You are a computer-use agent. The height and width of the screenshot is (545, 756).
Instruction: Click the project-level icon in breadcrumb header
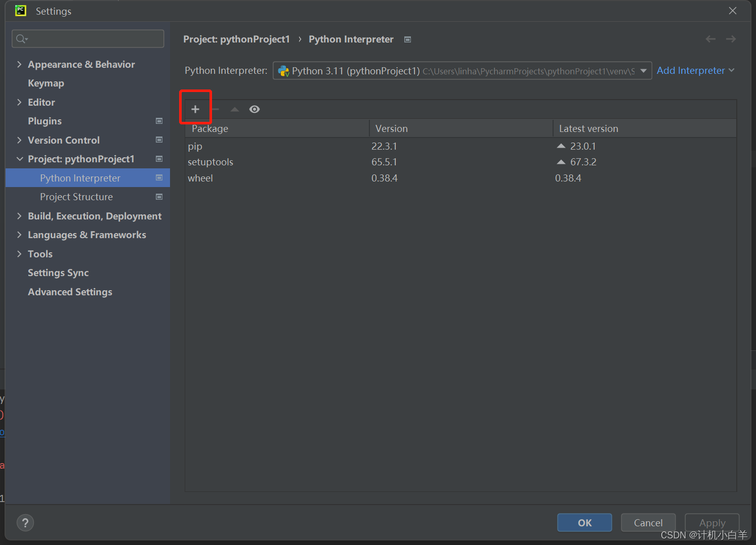pyautogui.click(x=408, y=39)
